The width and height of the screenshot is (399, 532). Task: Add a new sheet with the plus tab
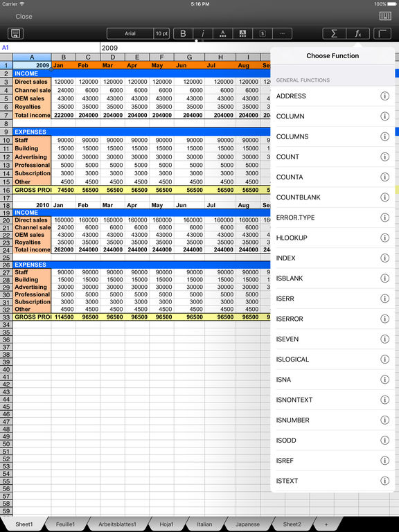326,524
